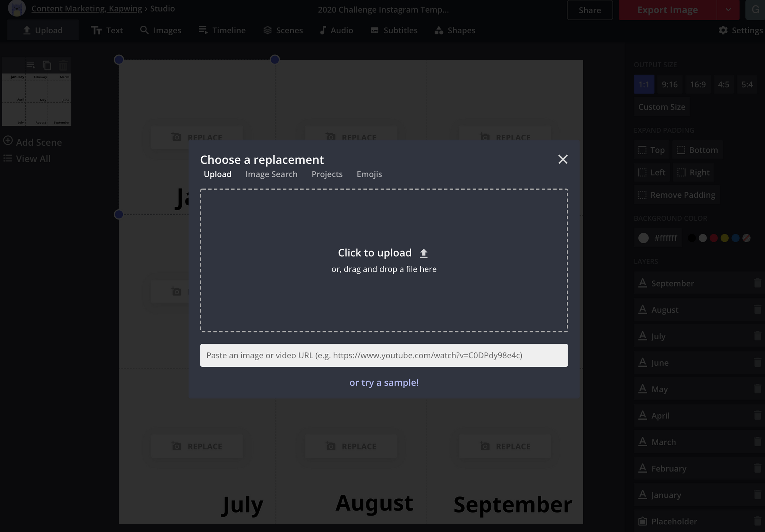Open the Custom Size option
The width and height of the screenshot is (765, 532).
pos(661,107)
